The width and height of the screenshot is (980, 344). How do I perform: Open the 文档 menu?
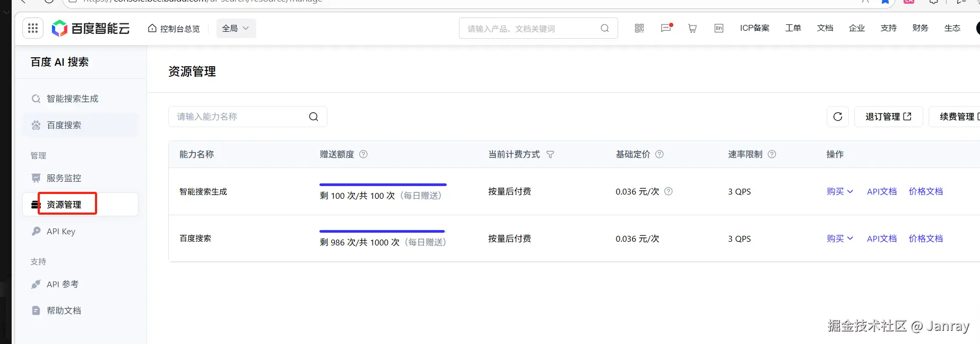coord(825,28)
